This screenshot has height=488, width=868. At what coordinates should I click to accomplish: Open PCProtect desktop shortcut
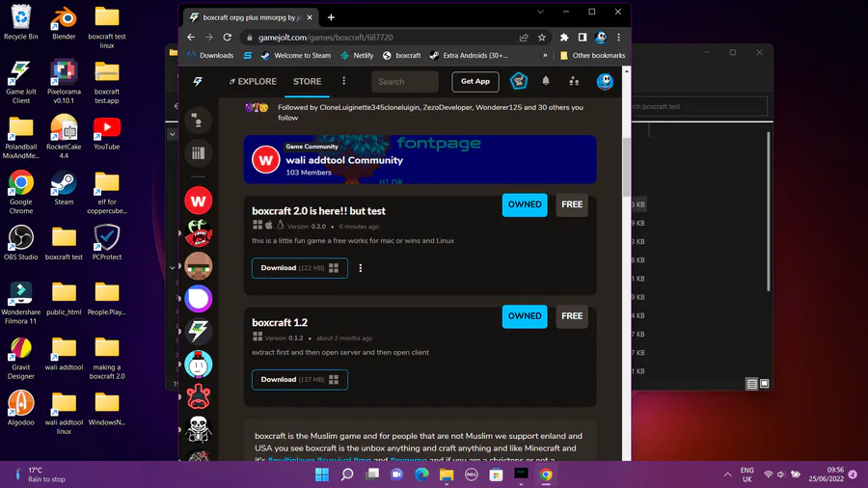107,243
